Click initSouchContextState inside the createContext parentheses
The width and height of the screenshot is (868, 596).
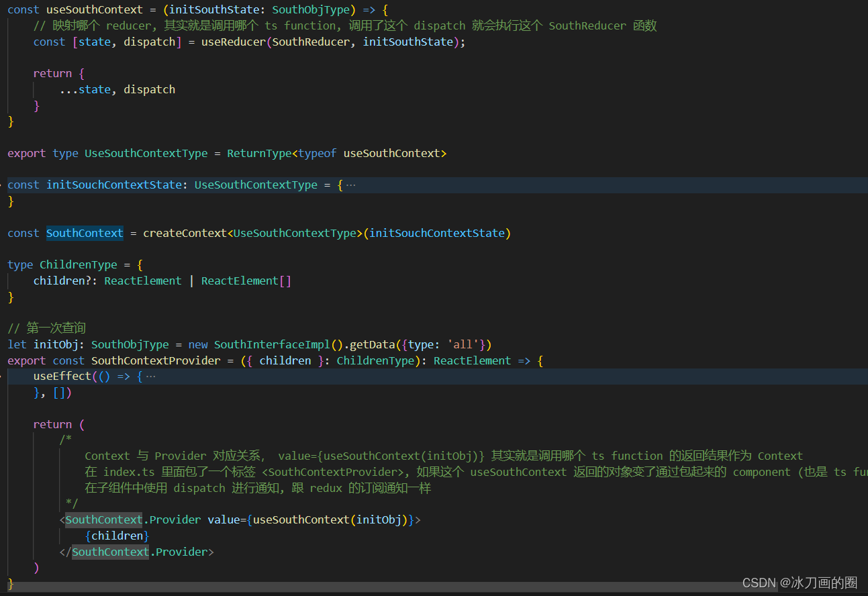pos(436,233)
